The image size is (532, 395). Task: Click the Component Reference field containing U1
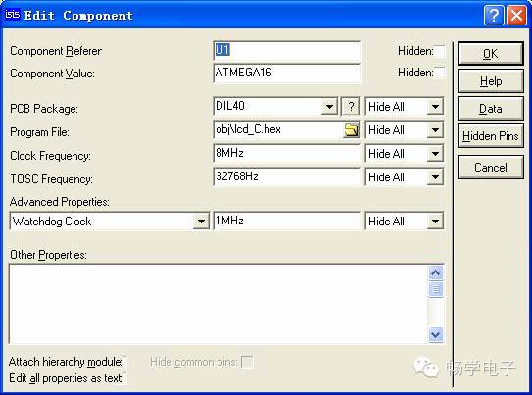(x=287, y=51)
